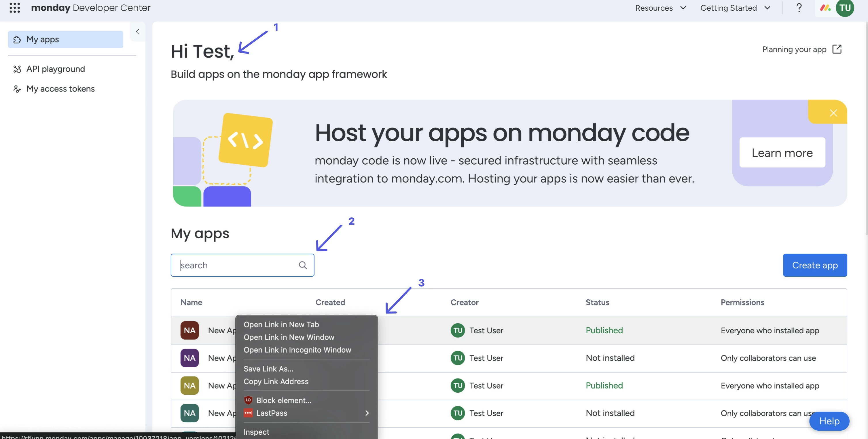Select Copy Link Address entry

point(306,381)
